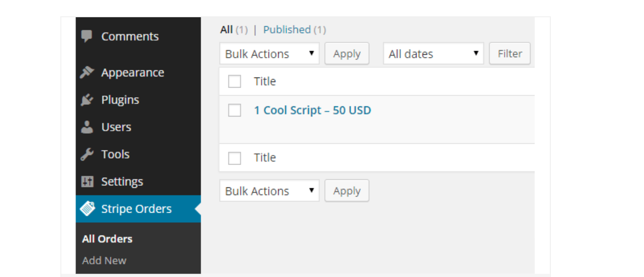This screenshot has height=277, width=644.
Task: Show Published orders filter link
Action: (x=287, y=30)
